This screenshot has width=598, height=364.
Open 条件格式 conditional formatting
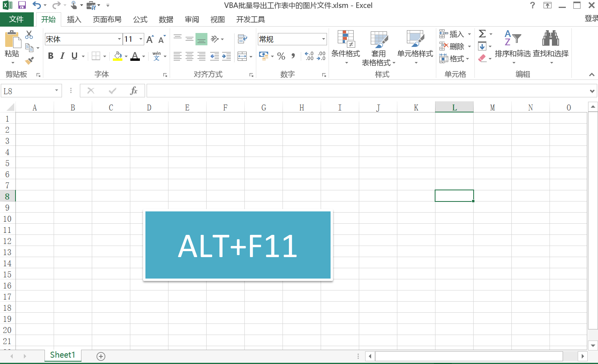pos(346,47)
